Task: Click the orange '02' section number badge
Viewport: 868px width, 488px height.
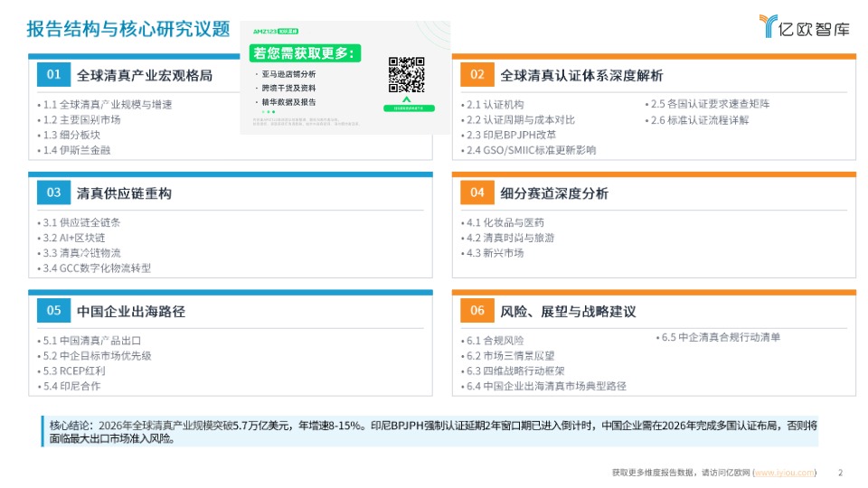Action: [x=477, y=75]
